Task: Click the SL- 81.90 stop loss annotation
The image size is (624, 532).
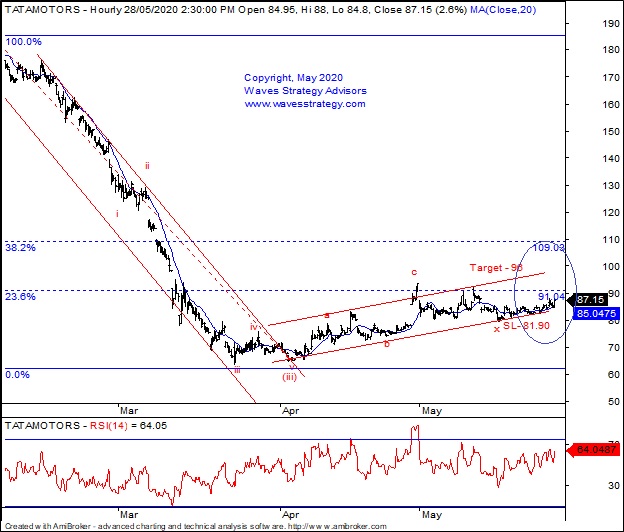Action: pyautogui.click(x=526, y=325)
